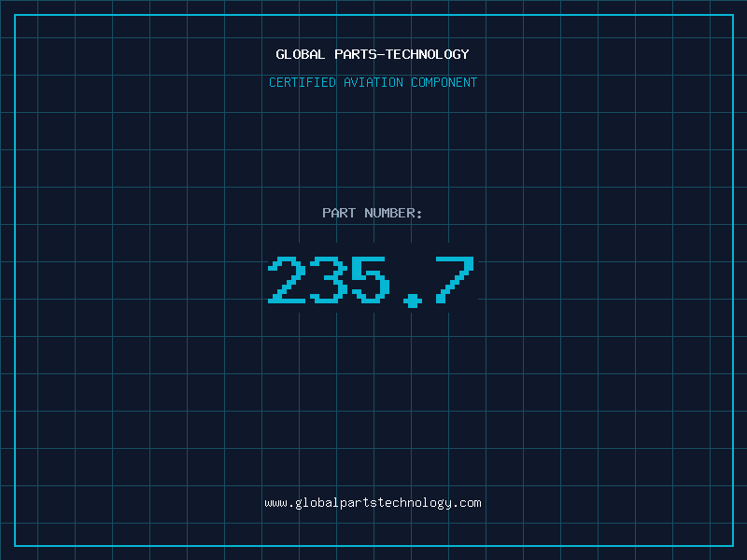
Task: Click the PART NUMBER: label
Action: [x=373, y=213]
